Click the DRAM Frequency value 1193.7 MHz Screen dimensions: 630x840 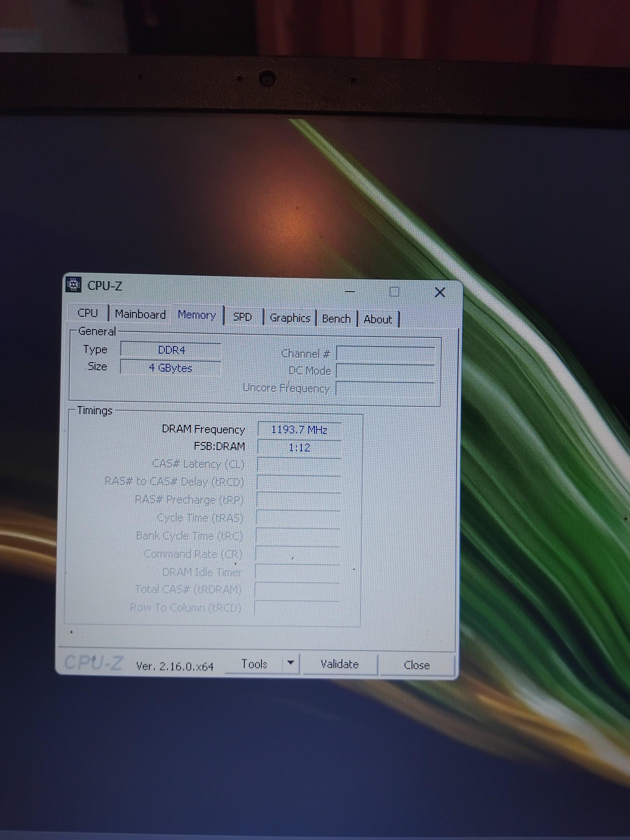click(299, 430)
